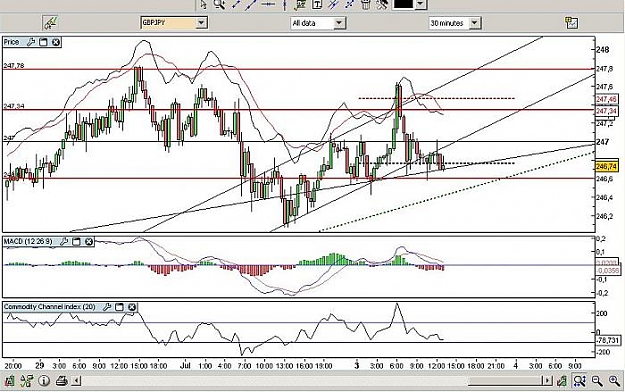Open the hammer tools settings icon
Image resolution: width=625 pixels, height=392 pixels.
[x=382, y=4]
